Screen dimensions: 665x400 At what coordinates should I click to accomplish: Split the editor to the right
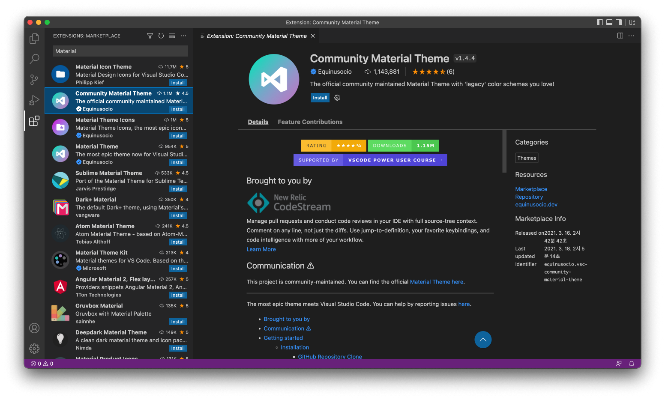click(620, 36)
